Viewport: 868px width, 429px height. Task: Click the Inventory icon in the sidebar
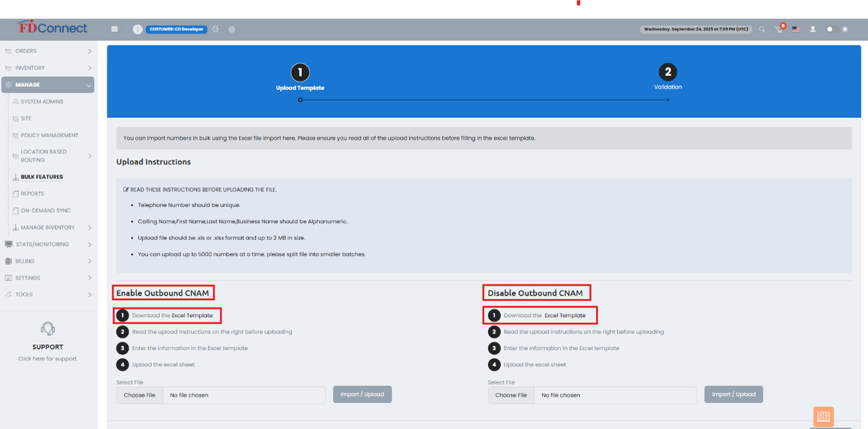(x=8, y=68)
